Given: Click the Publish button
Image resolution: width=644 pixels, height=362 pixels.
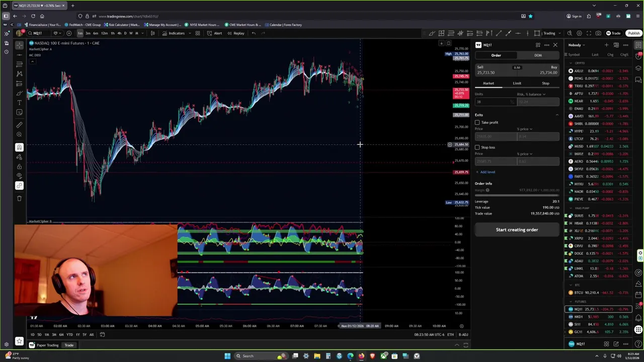Looking at the screenshot, I should (633, 33).
